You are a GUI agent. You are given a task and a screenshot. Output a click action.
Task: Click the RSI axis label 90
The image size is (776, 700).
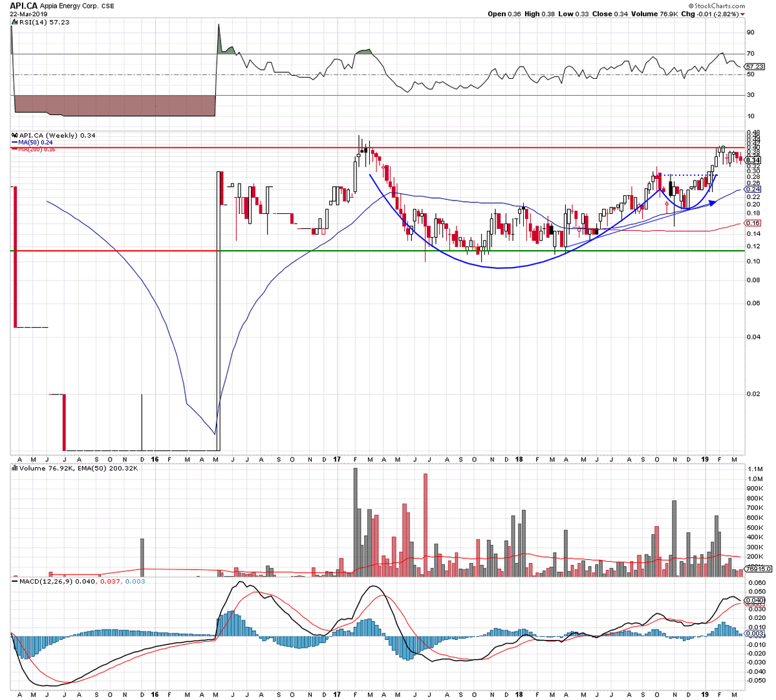tap(751, 32)
